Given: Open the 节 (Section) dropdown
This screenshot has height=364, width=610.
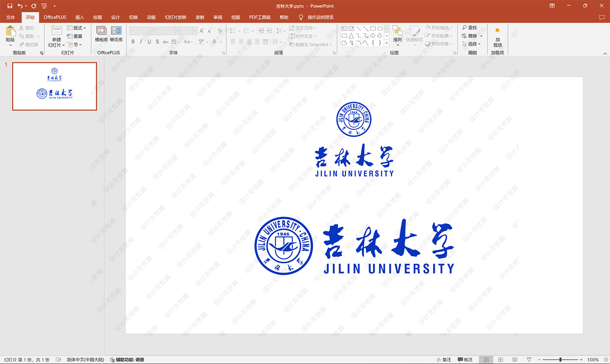Looking at the screenshot, I should (75, 45).
